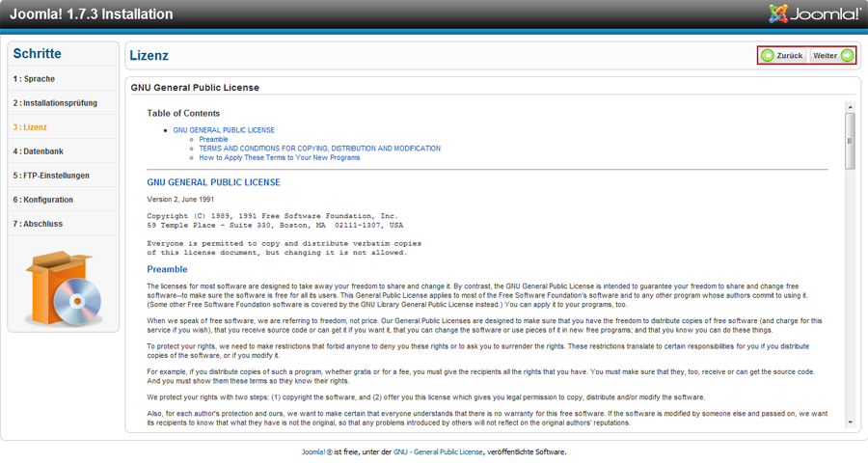This screenshot has width=868, height=463.
Task: Click the blue Preamble heading
Action: (x=167, y=269)
